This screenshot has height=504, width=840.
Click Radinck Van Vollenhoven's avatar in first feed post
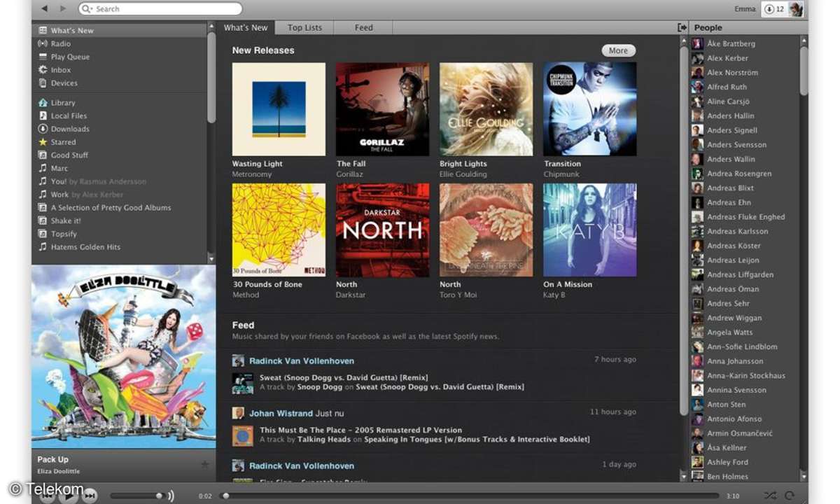pos(238,361)
